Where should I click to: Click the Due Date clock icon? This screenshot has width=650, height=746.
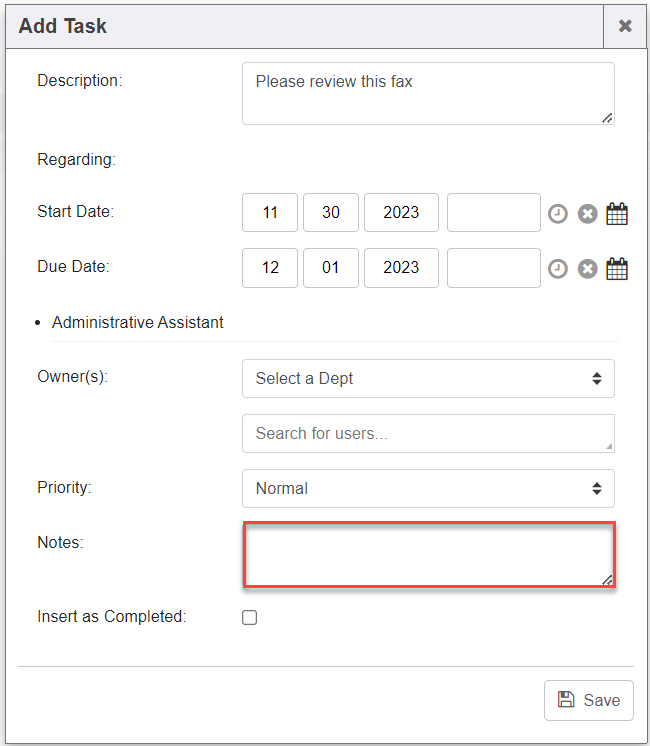[x=558, y=268]
